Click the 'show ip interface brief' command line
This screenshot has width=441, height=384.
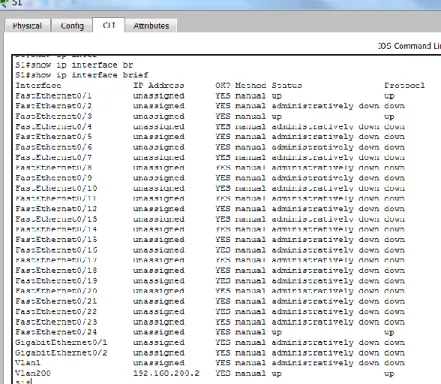coord(82,75)
